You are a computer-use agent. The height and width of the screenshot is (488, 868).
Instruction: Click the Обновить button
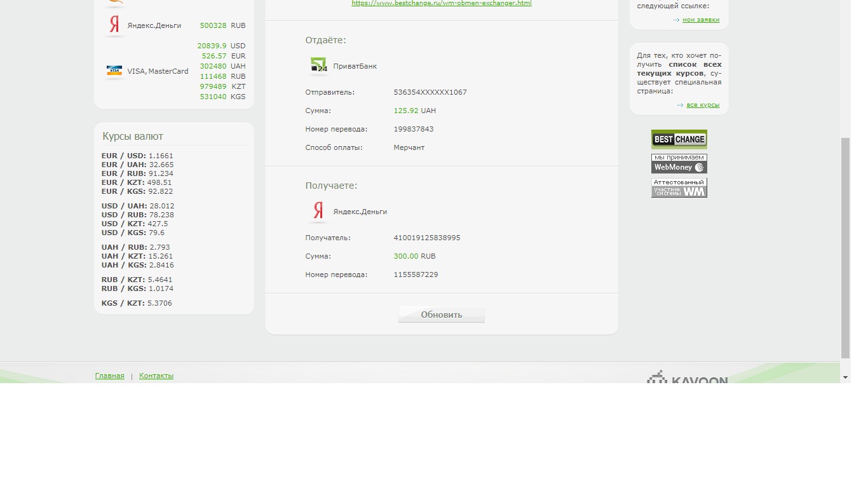442,315
